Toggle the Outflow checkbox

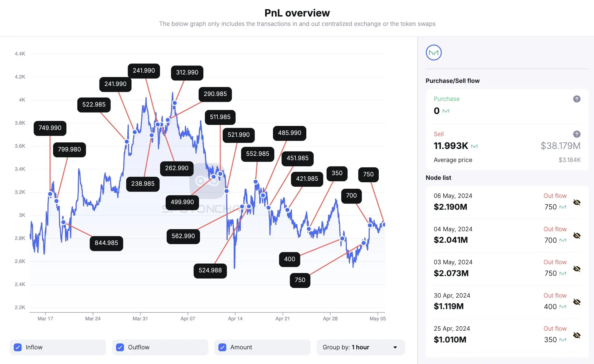click(120, 347)
